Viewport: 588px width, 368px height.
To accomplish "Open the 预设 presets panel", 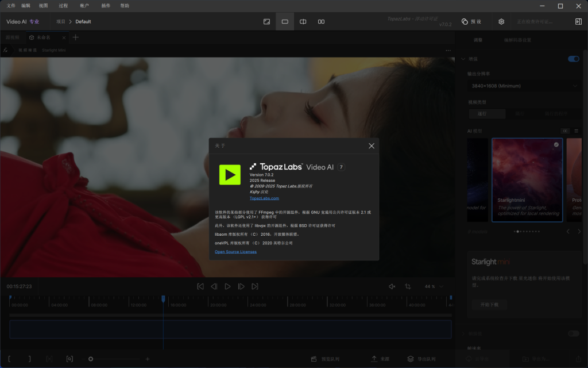I will (472, 21).
